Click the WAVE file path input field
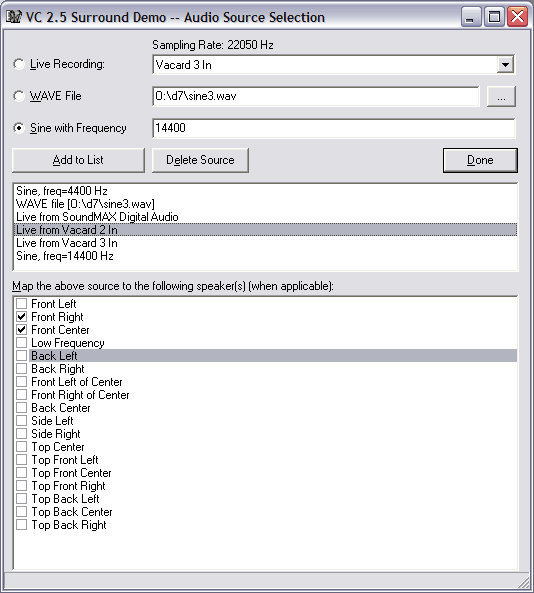 (x=316, y=96)
